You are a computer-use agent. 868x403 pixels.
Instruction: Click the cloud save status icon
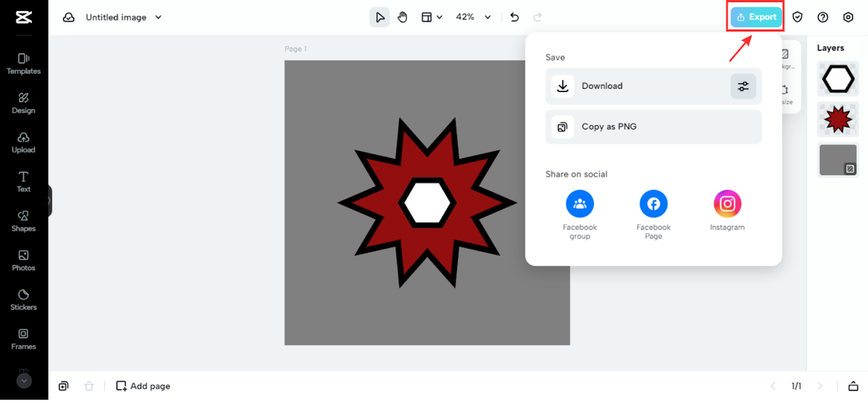click(x=68, y=17)
